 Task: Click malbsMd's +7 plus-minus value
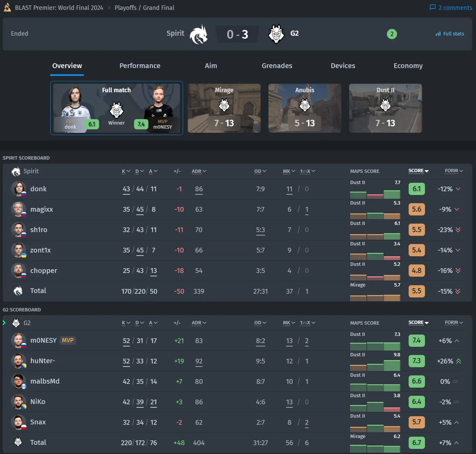tap(179, 382)
